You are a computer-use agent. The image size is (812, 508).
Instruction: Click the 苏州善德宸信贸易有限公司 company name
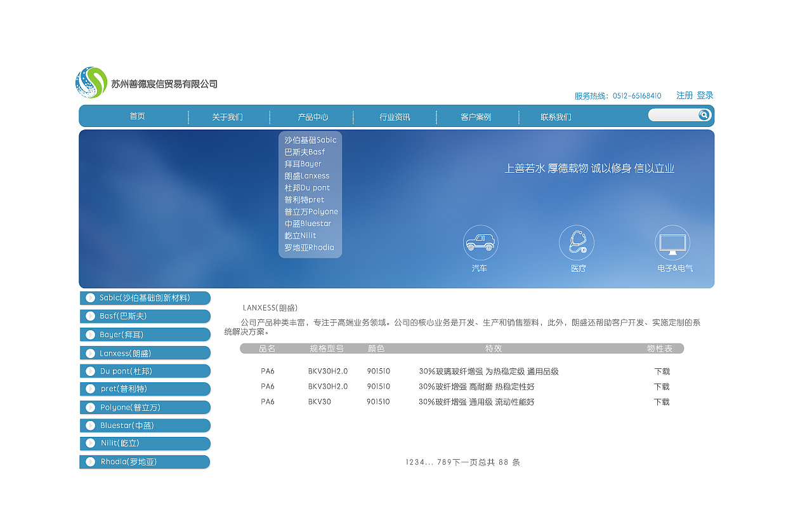coord(164,84)
